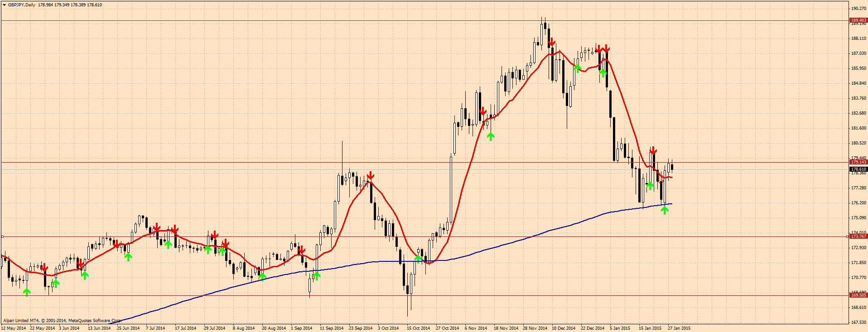Click the 8 Aug 2014 date label
The height and width of the screenshot is (332, 868).
244,328
